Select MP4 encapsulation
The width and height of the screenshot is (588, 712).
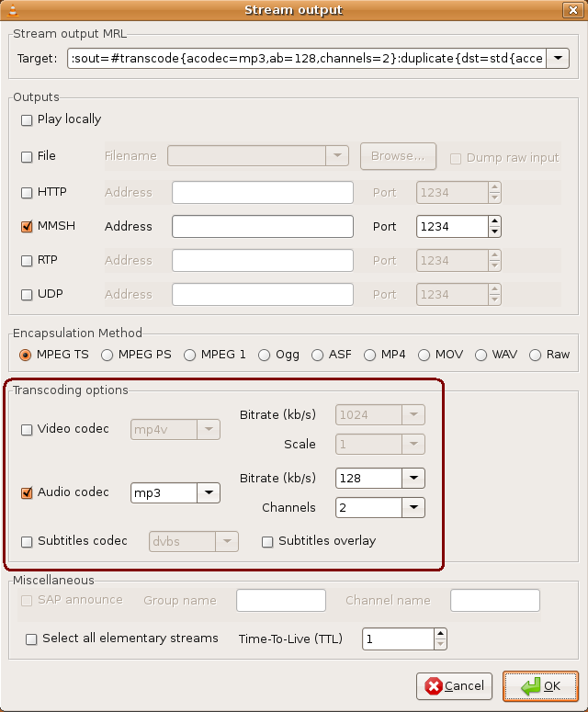click(x=369, y=356)
